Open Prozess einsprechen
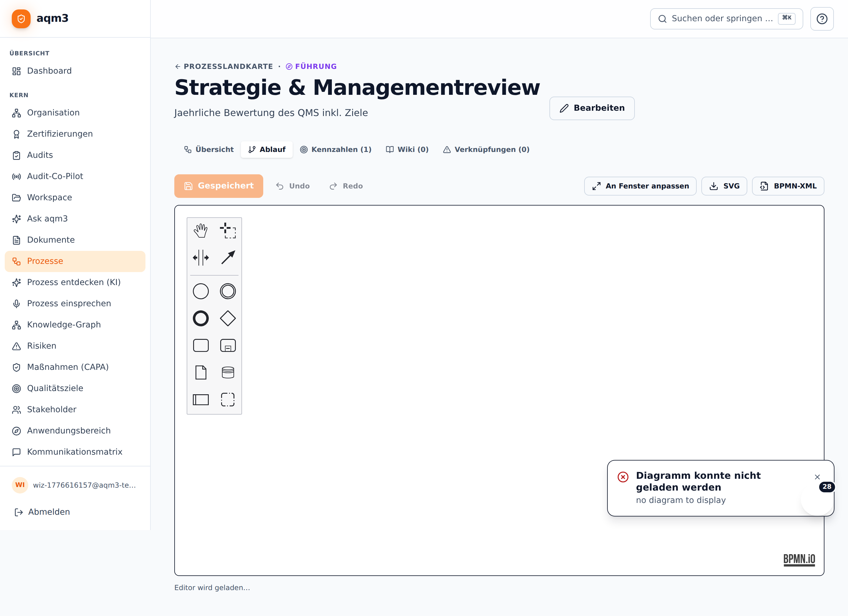Screen dimensions: 848x616 click(x=75, y=304)
